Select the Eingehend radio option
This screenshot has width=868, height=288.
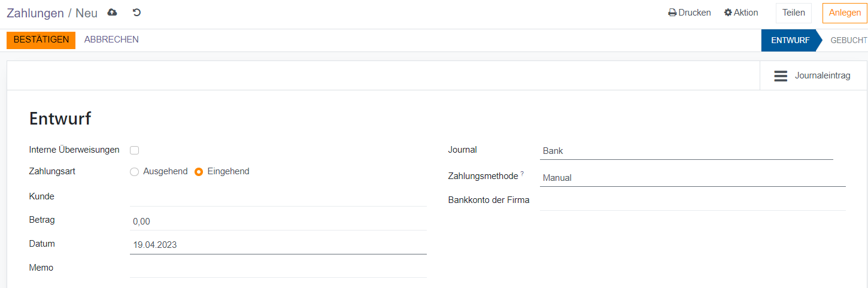click(199, 172)
